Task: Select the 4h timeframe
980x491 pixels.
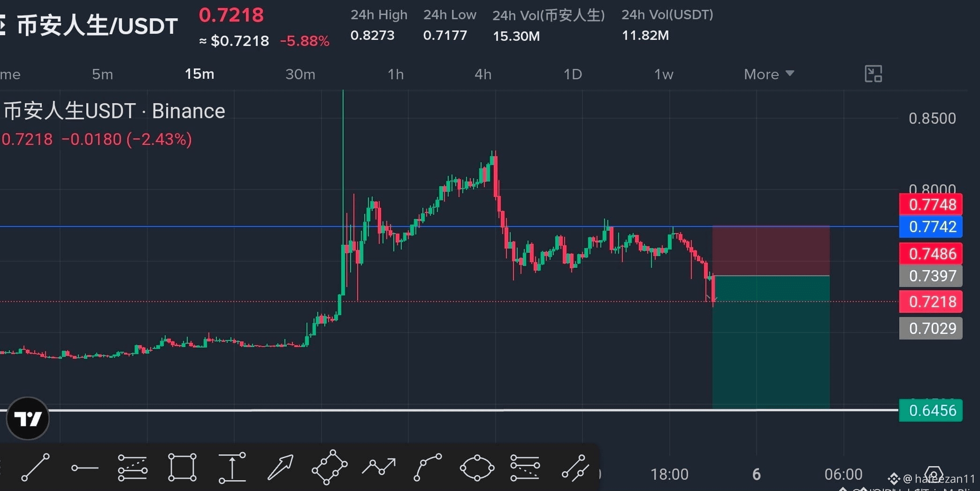Action: (483, 74)
